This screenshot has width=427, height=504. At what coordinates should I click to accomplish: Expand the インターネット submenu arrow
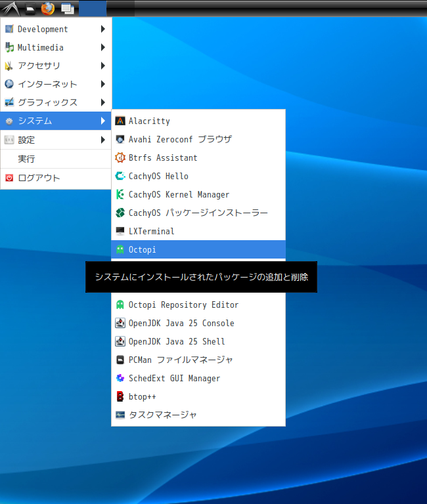tap(103, 84)
